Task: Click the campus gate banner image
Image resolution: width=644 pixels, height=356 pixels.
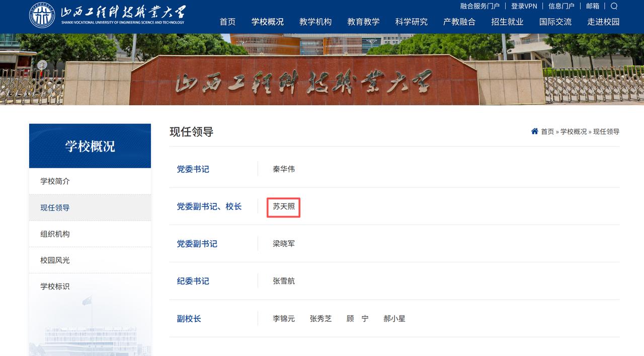Action: click(322, 69)
